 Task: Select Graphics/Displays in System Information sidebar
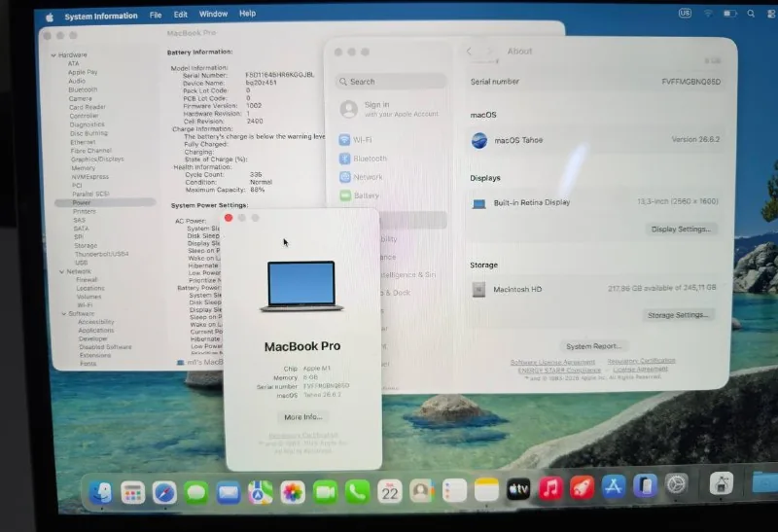tap(97, 160)
